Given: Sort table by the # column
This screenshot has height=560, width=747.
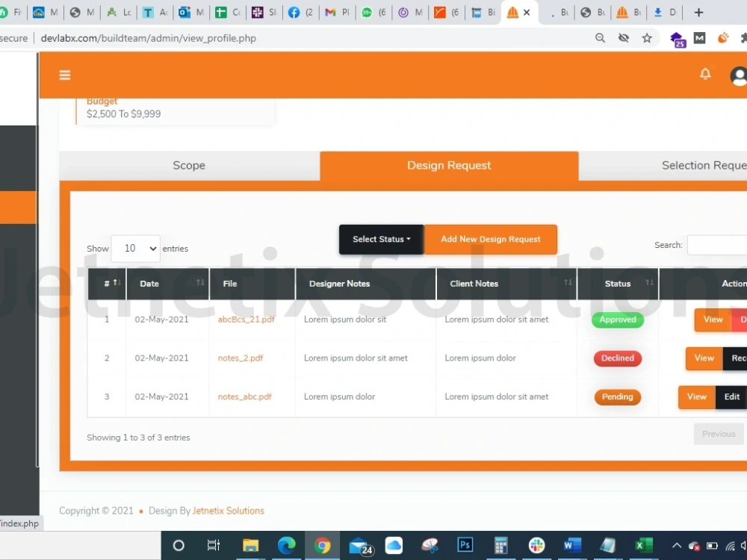Looking at the screenshot, I should pos(107,284).
